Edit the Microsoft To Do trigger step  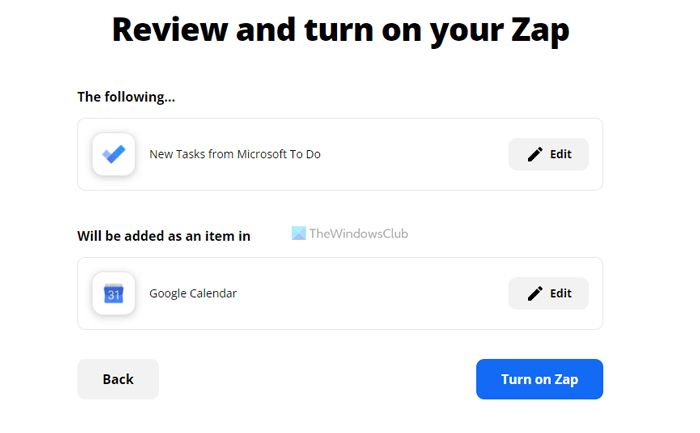pos(548,154)
